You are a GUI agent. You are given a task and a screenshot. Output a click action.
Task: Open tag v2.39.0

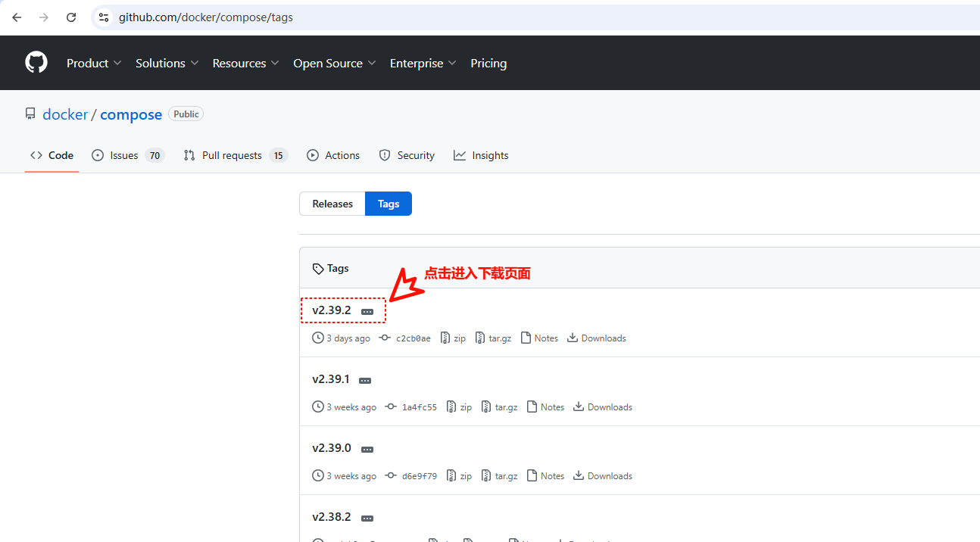coord(332,448)
